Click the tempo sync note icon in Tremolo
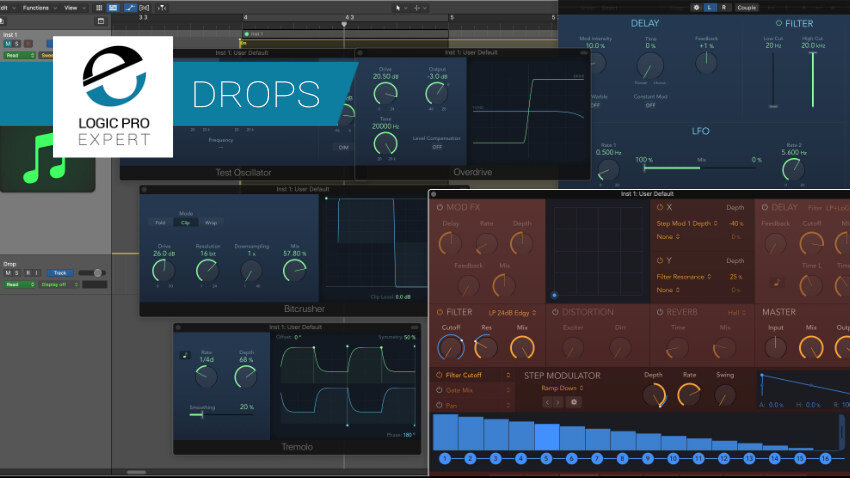This screenshot has width=850, height=478. pyautogui.click(x=185, y=356)
